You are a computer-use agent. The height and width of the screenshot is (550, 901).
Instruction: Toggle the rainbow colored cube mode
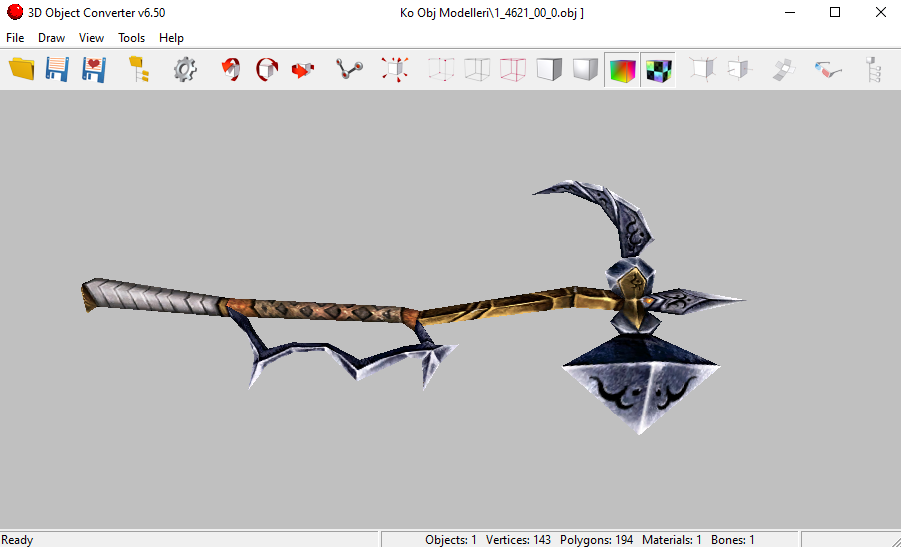point(622,70)
